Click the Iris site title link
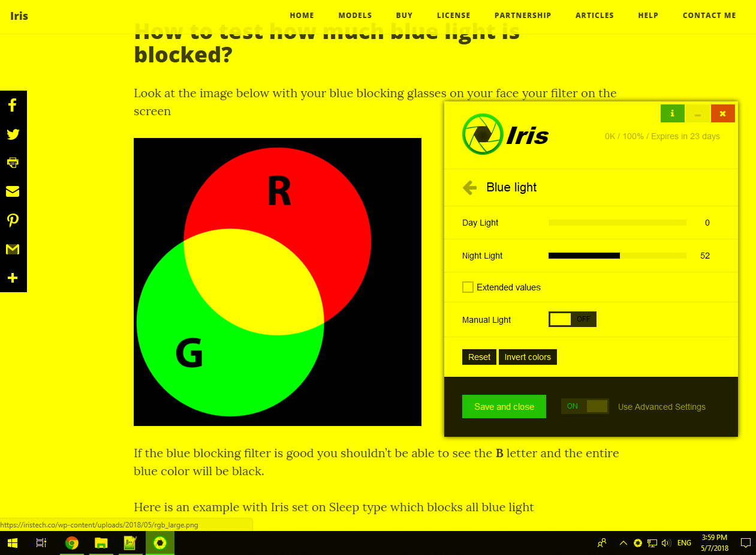The height and width of the screenshot is (555, 756). click(19, 16)
